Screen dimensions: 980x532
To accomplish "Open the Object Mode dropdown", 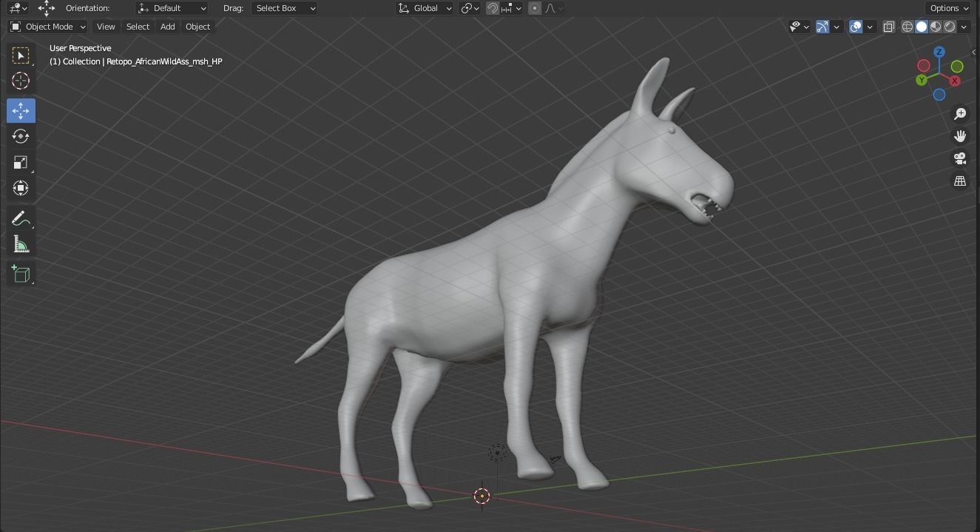I will pos(48,27).
